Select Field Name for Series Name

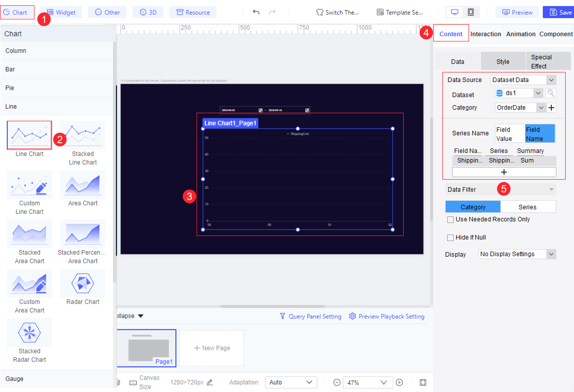point(540,134)
